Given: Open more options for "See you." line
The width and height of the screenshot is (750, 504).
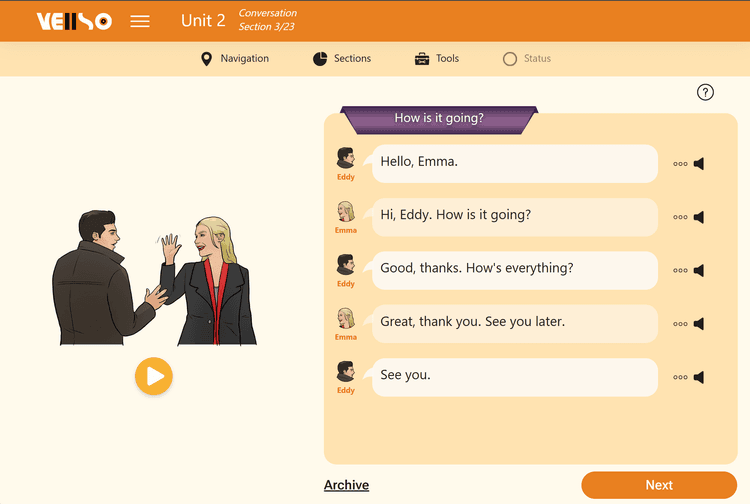Looking at the screenshot, I should coord(680,377).
